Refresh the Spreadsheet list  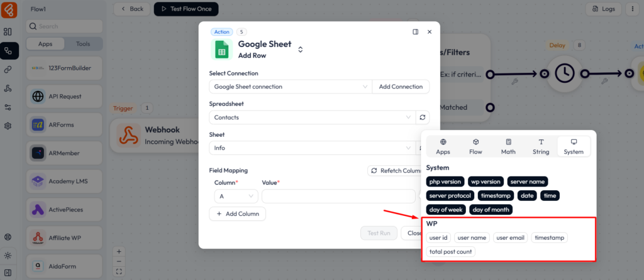click(x=423, y=117)
